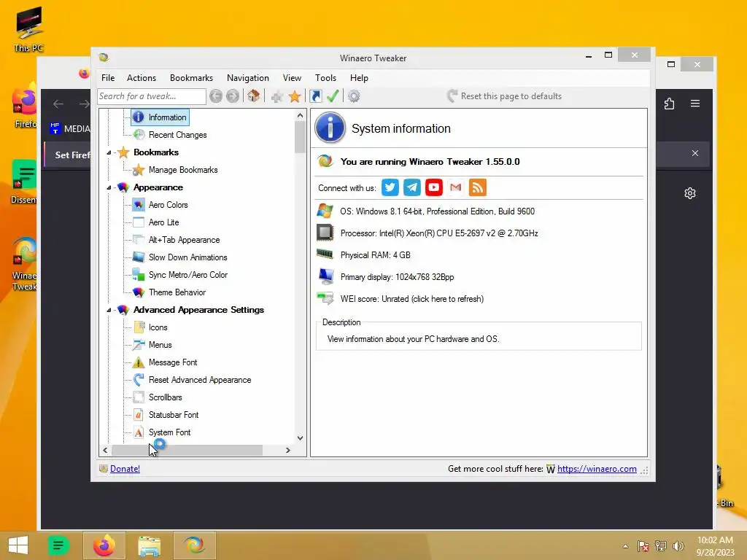The width and height of the screenshot is (747, 560).
Task: Click WEI score to refresh rating
Action: (411, 299)
